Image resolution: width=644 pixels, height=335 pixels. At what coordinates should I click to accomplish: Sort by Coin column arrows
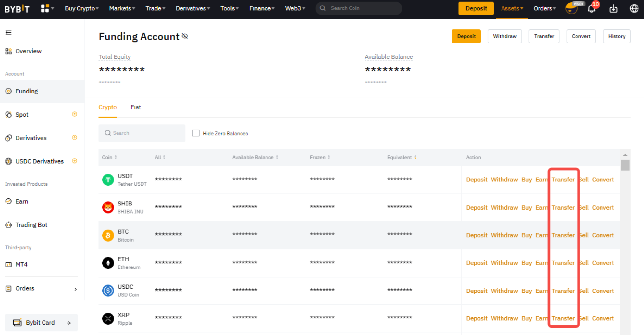tap(116, 157)
